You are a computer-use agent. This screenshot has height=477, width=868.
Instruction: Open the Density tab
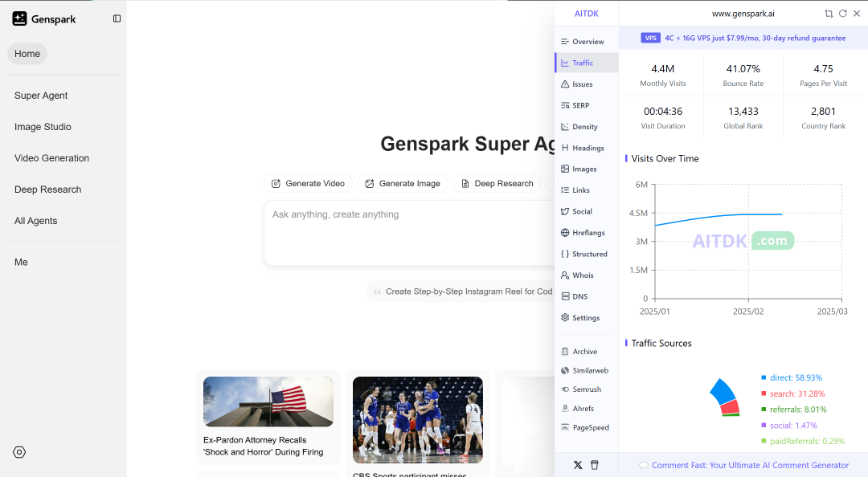click(x=586, y=127)
